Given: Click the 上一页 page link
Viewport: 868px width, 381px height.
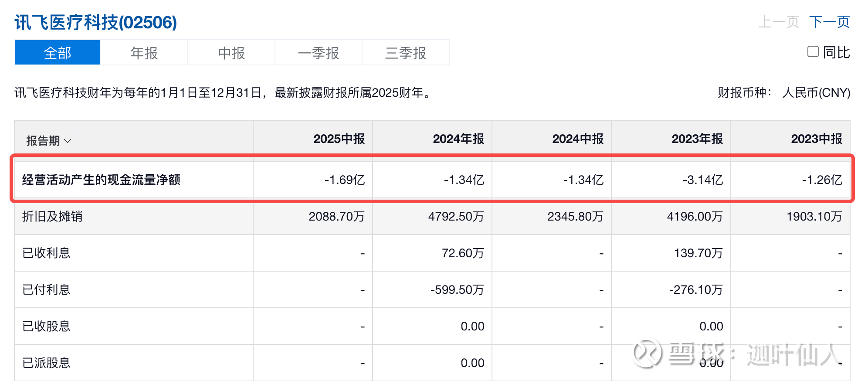Looking at the screenshot, I should [x=779, y=22].
